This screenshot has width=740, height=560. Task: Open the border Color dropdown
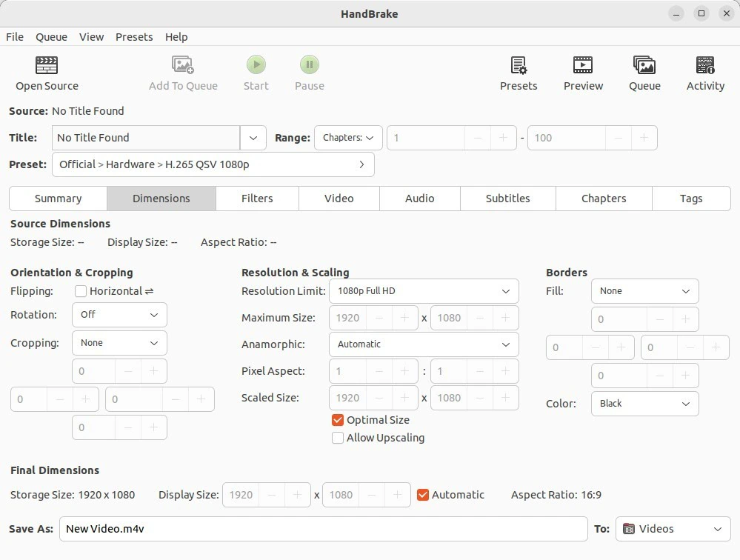click(x=644, y=404)
